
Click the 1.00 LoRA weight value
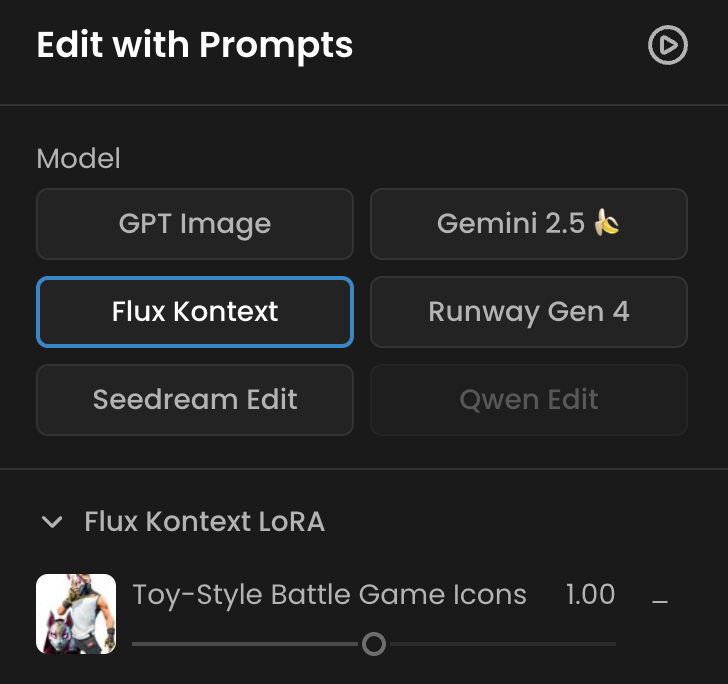590,595
